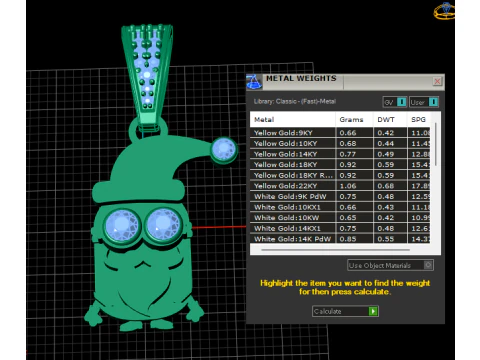This screenshot has height=360, width=480.
Task: Click the 1.06 grams value for 22KY
Action: (x=348, y=186)
